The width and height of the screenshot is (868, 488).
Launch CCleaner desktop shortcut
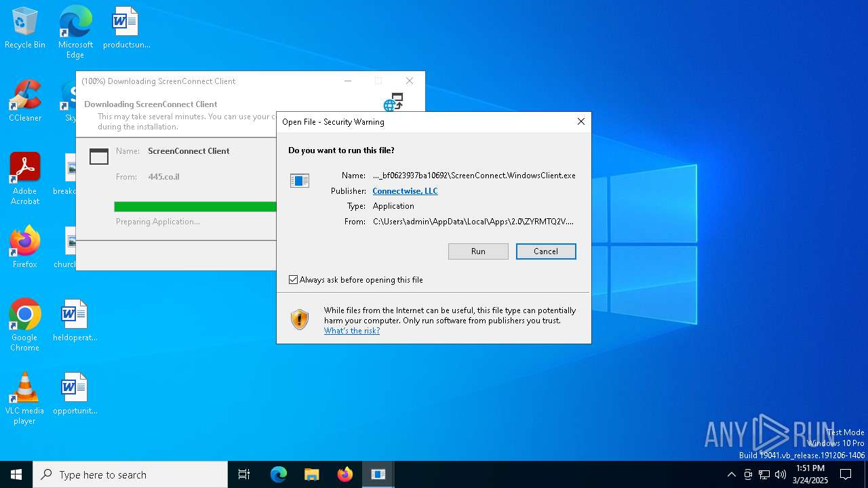[x=25, y=101]
